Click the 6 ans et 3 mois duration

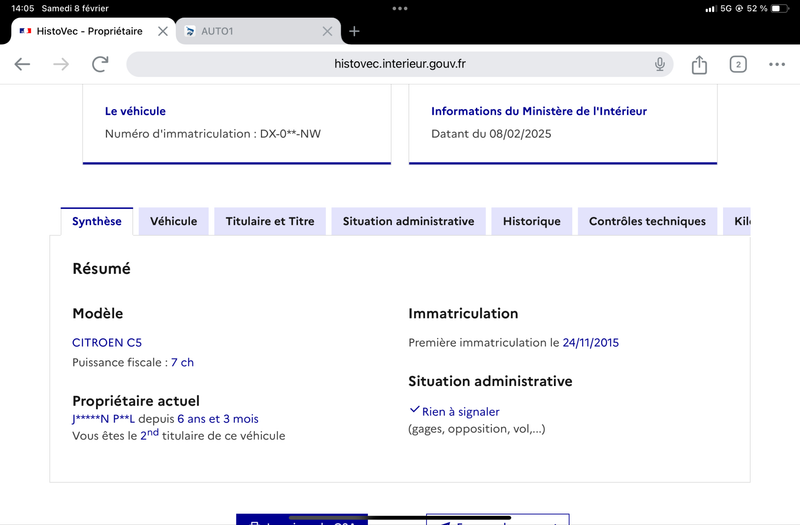218,419
